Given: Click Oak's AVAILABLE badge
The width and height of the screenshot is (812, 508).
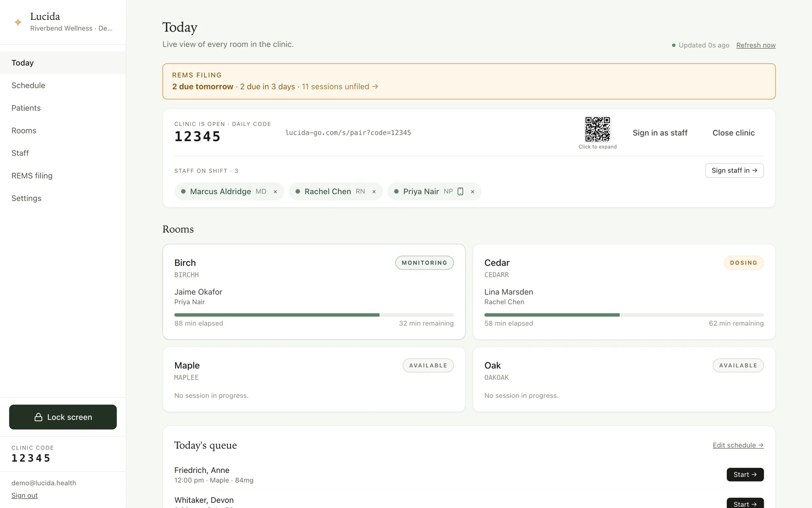Looking at the screenshot, I should pos(738,365).
